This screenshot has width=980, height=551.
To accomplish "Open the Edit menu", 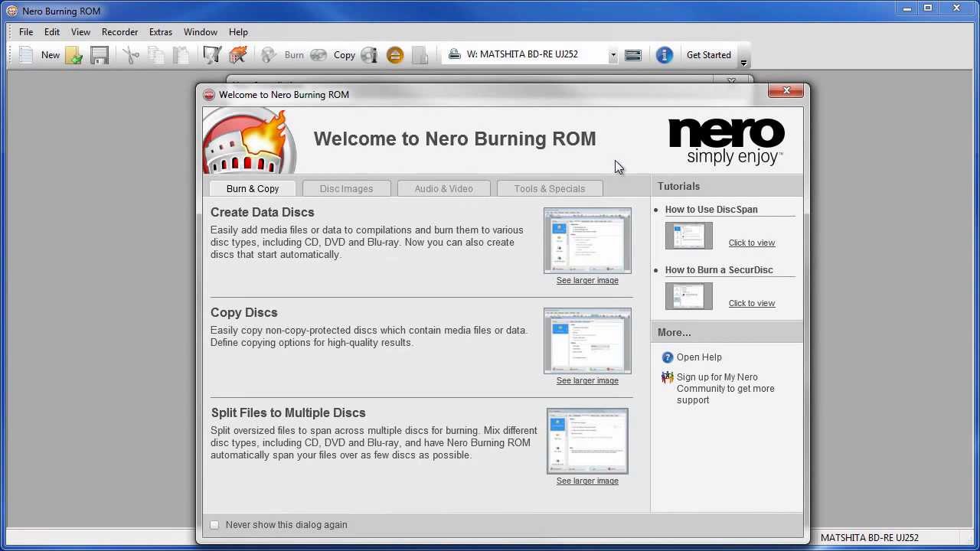I will pyautogui.click(x=52, y=32).
